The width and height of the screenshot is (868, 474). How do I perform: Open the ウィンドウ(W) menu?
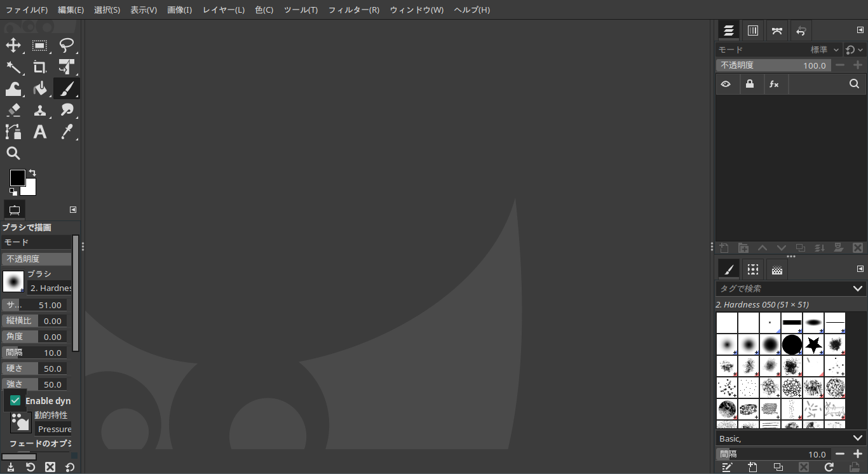click(x=417, y=10)
